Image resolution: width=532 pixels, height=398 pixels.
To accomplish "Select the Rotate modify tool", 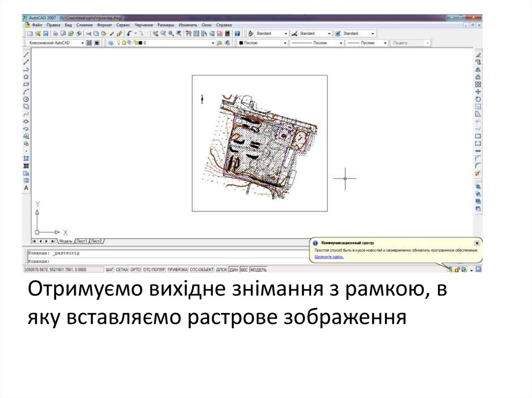I will pyautogui.click(x=478, y=99).
